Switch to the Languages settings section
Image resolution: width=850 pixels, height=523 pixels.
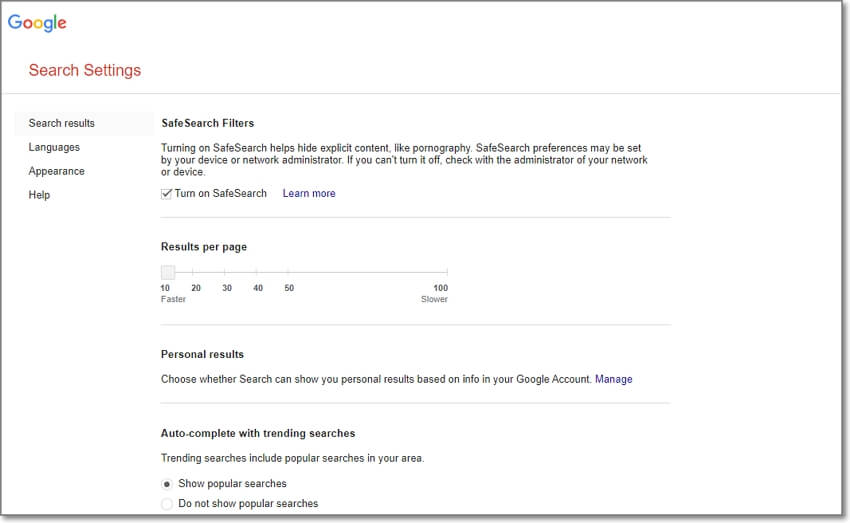click(x=54, y=147)
